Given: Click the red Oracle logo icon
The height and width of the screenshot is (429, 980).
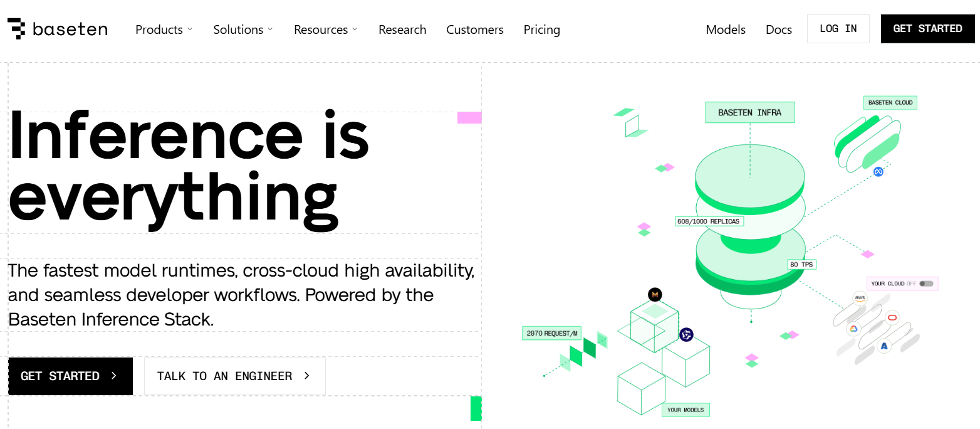Looking at the screenshot, I should [x=892, y=317].
